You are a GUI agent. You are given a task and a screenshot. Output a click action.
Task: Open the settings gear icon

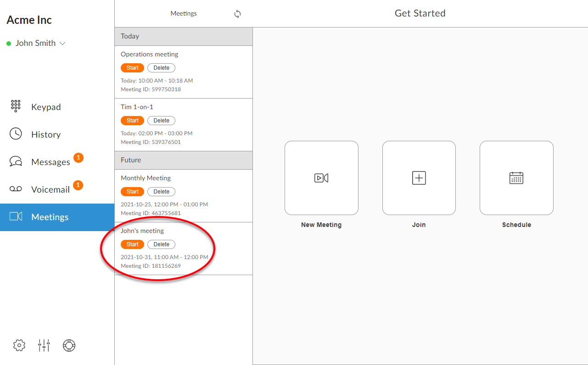tap(19, 345)
